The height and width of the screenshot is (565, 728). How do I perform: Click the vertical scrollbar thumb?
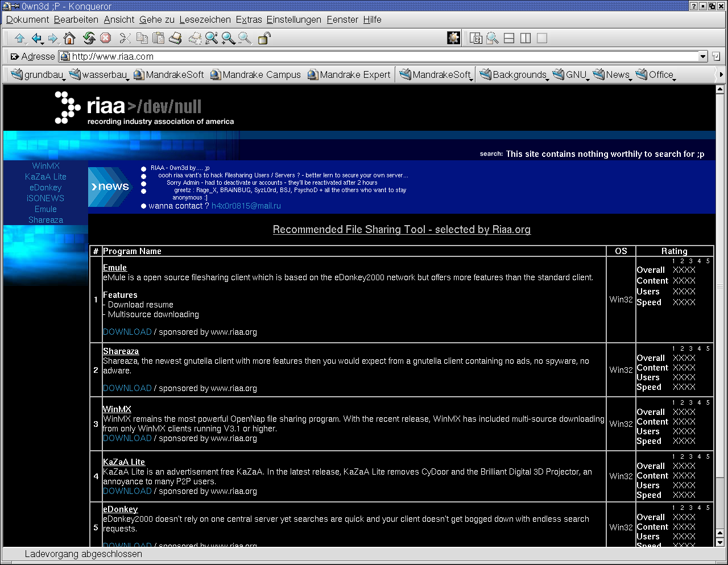tap(720, 287)
